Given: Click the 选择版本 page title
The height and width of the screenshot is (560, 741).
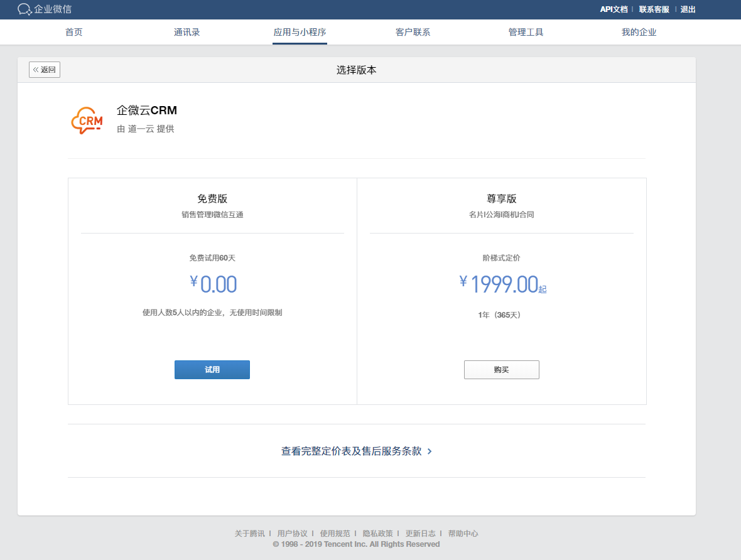Looking at the screenshot, I should click(x=356, y=70).
